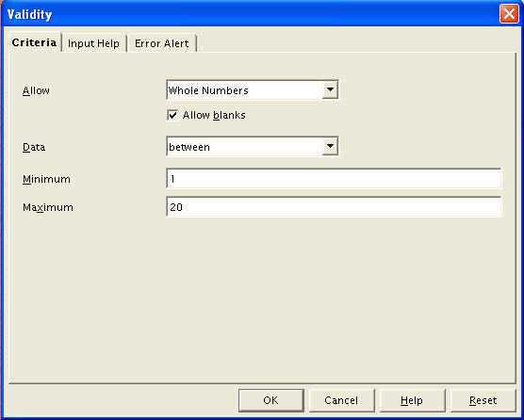The width and height of the screenshot is (524, 420).
Task: Click the Data label text
Action: [34, 147]
